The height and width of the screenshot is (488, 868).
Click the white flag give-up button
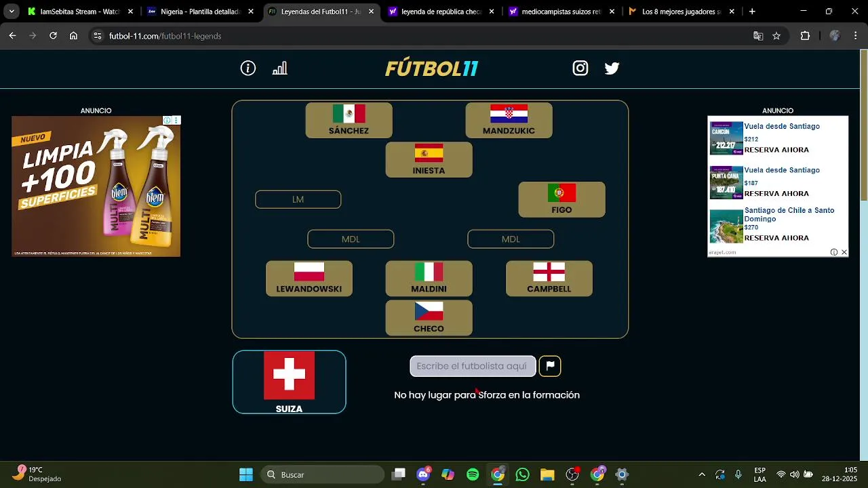point(550,366)
